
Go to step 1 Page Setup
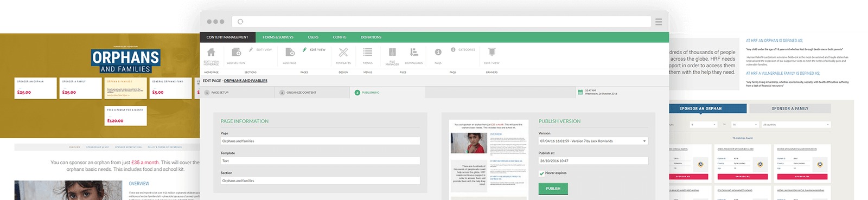(237, 93)
